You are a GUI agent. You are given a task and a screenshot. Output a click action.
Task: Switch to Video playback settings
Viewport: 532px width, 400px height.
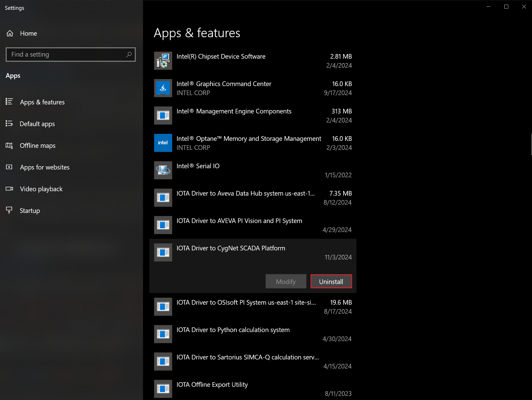pyautogui.click(x=72, y=189)
